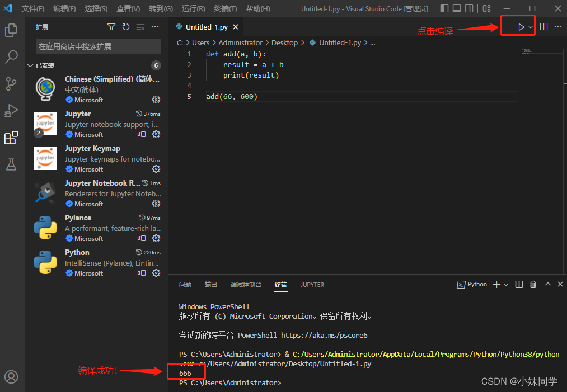This screenshot has width=567, height=392.
Task: Select Python terminal label in panel
Action: pos(472,285)
